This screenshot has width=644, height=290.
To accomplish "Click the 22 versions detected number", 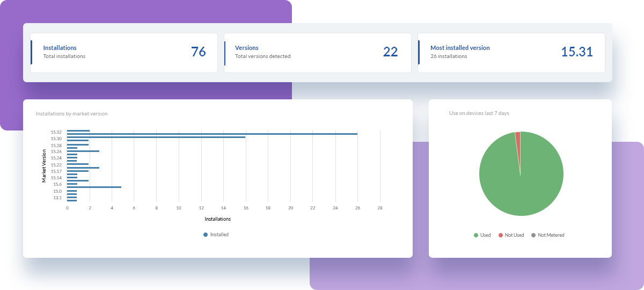I will 391,52.
